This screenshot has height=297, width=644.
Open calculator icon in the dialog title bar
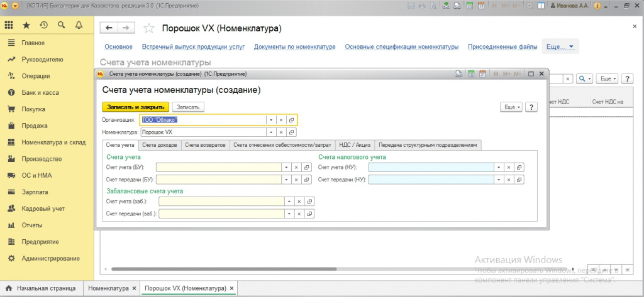pyautogui.click(x=471, y=74)
